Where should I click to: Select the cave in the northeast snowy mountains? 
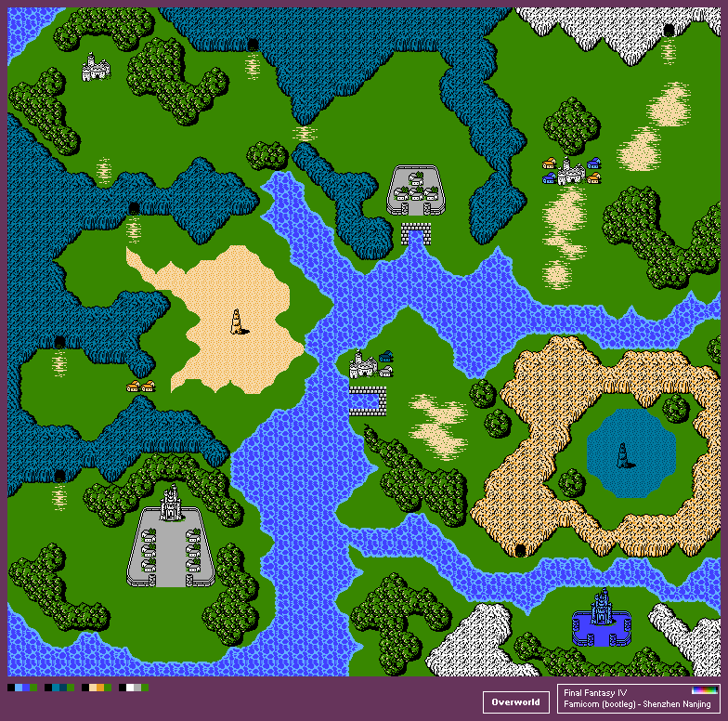pos(669,31)
